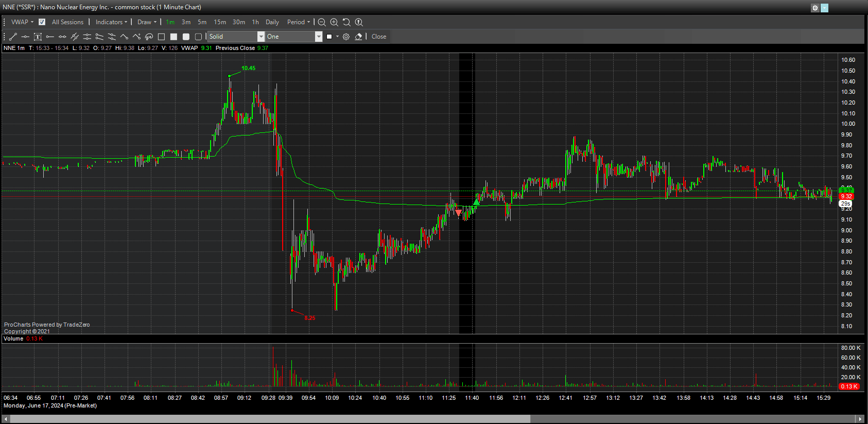Switch chart to 5m timeframe

[x=202, y=22]
